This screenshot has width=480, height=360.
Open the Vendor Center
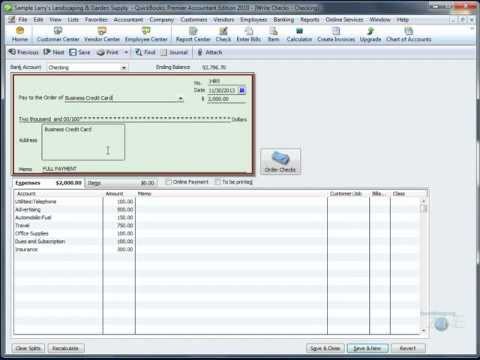(102, 35)
